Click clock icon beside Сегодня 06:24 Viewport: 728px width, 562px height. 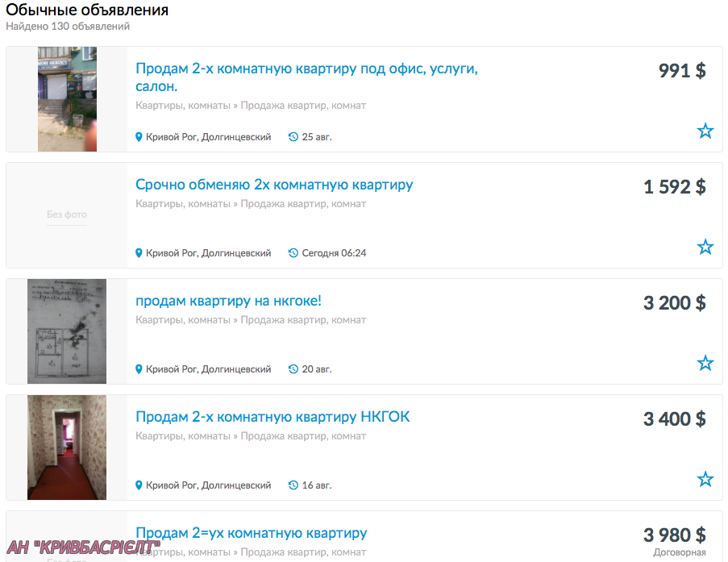tap(293, 252)
